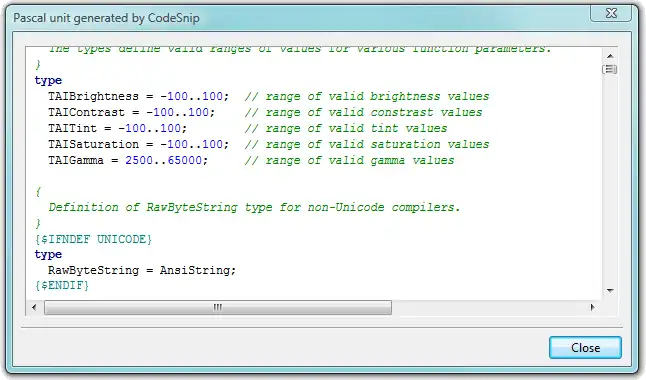Screen dimensions: 646x380
Task: Click vertical scrollbar up arrow
Action: click(x=610, y=56)
